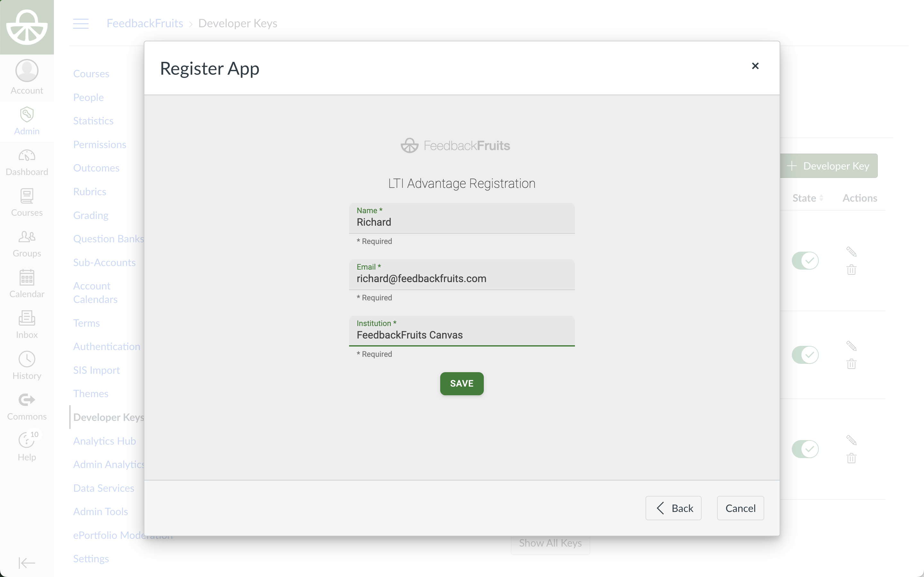Click the pencil edit icon in first key row
Screen dimensions: 924x577
[x=851, y=252]
